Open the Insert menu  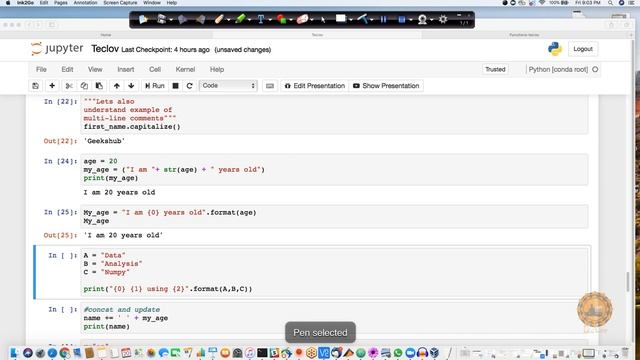pos(126,69)
